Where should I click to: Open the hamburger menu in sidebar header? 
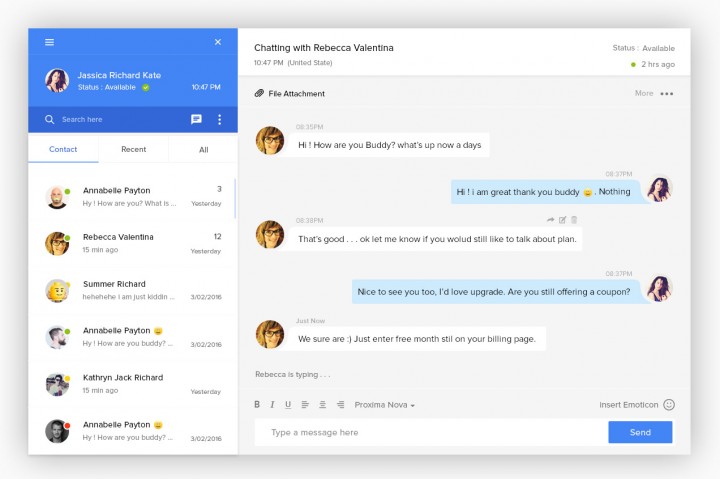[50, 42]
